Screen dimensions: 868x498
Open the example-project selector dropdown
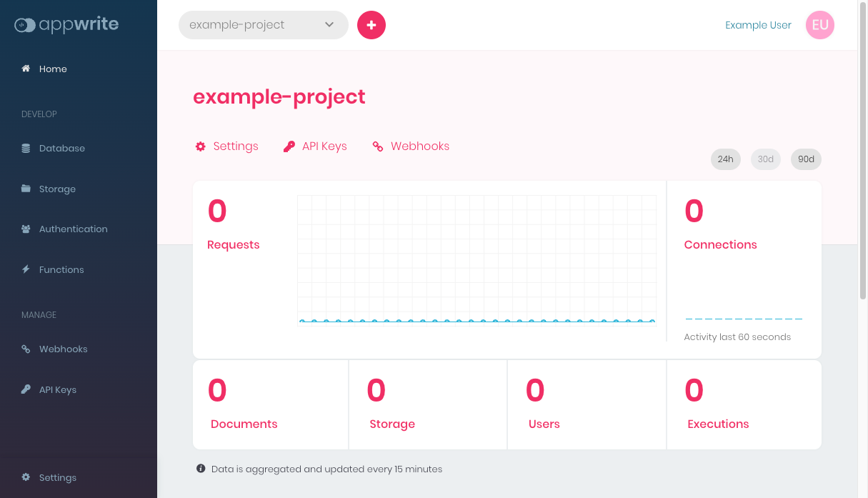coord(263,25)
